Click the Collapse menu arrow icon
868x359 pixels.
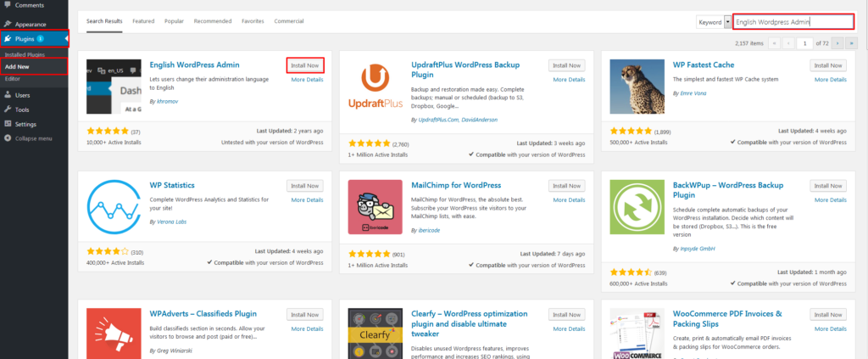pyautogui.click(x=7, y=138)
